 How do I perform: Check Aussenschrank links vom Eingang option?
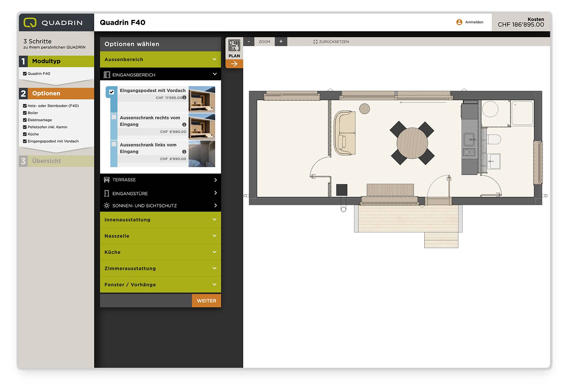click(114, 144)
